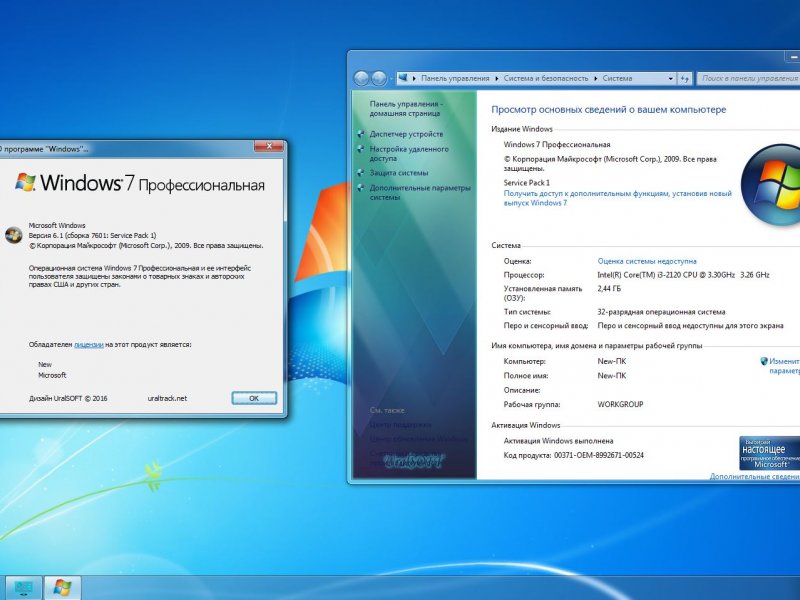Click 'Дизайн UralSOFT © 2016' text

coord(68,398)
